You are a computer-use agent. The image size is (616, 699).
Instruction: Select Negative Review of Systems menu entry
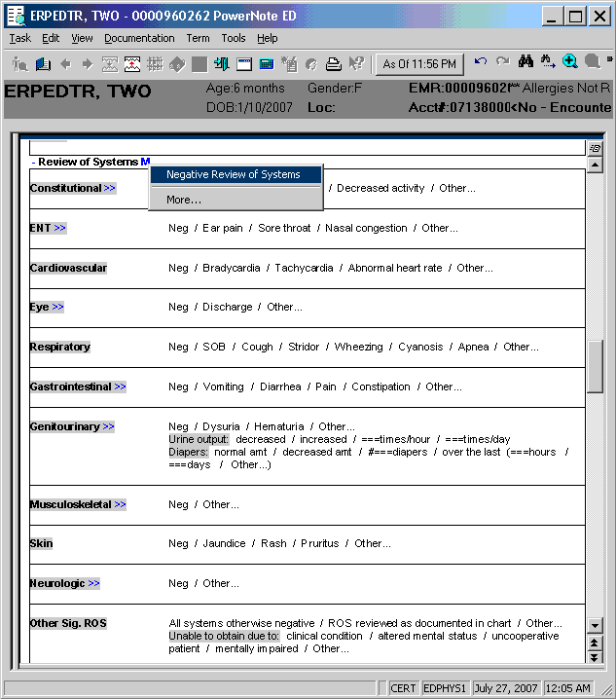pyautogui.click(x=234, y=175)
